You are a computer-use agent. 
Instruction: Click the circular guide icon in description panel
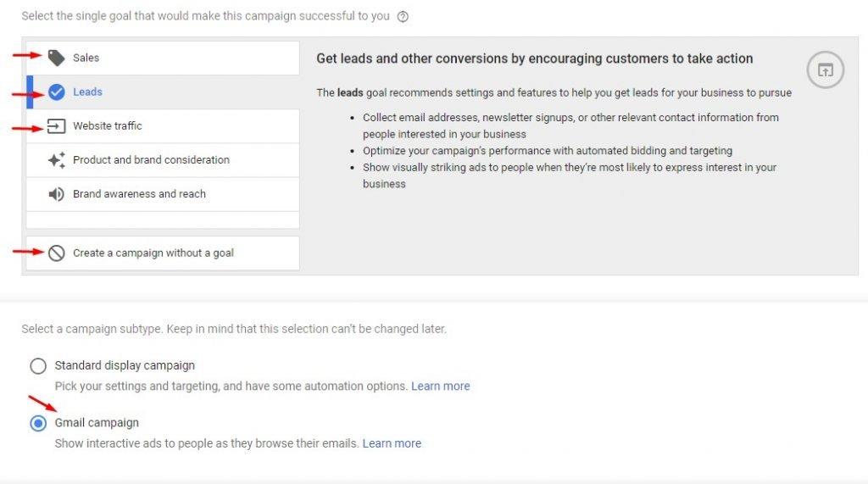(x=825, y=70)
